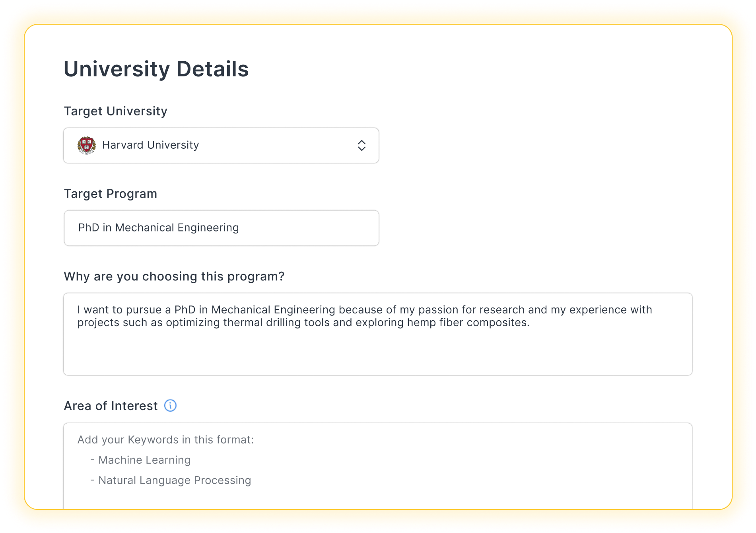Click 'Add your Keywords in this format' placeholder

[165, 440]
